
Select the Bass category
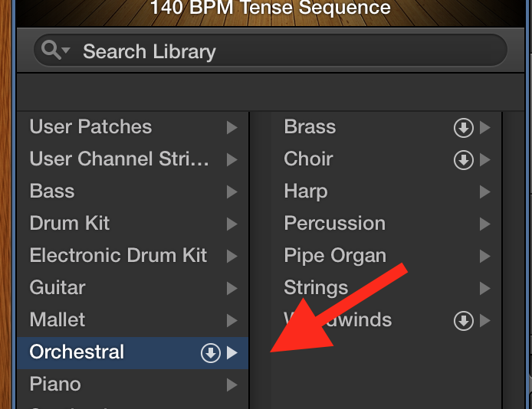(52, 191)
